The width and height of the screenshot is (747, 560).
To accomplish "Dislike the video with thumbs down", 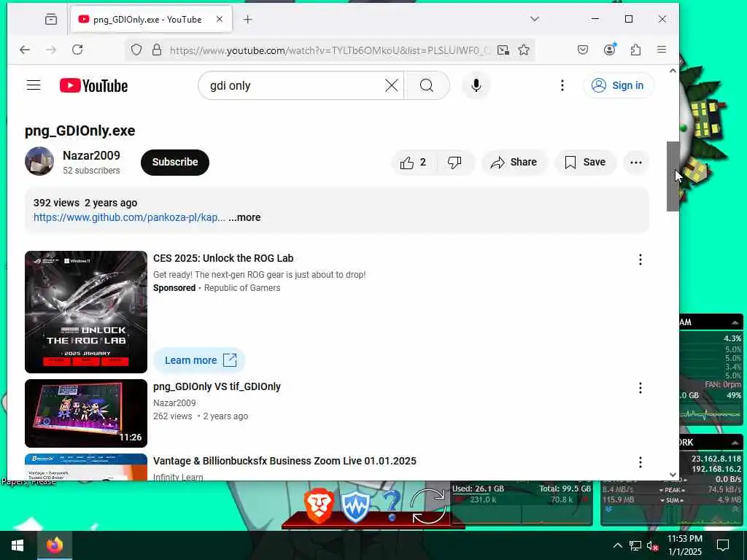I will [x=455, y=163].
